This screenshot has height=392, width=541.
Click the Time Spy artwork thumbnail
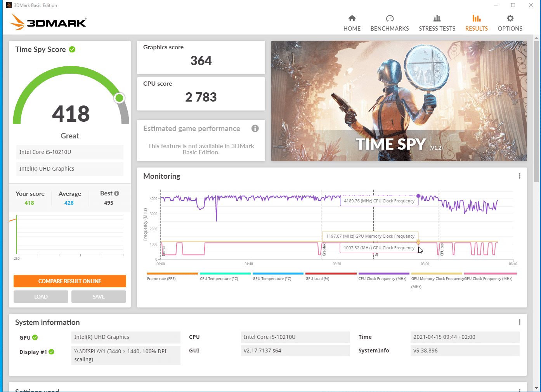click(399, 101)
